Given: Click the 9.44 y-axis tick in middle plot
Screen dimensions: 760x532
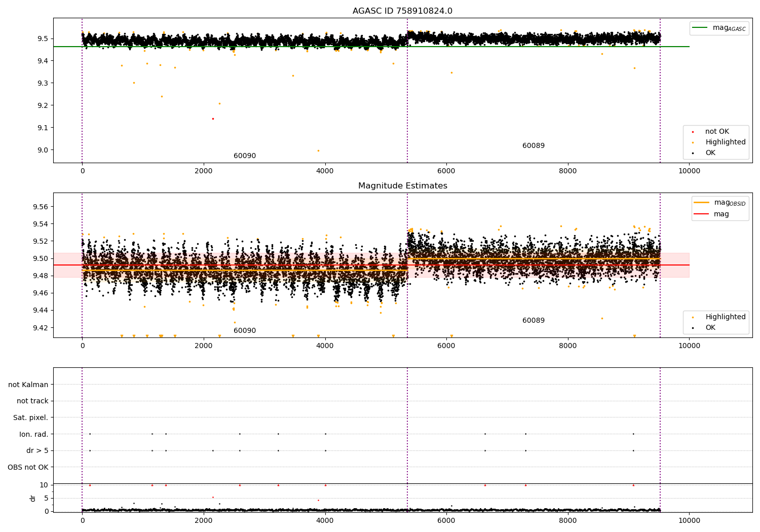Looking at the screenshot, I should (x=41, y=311).
